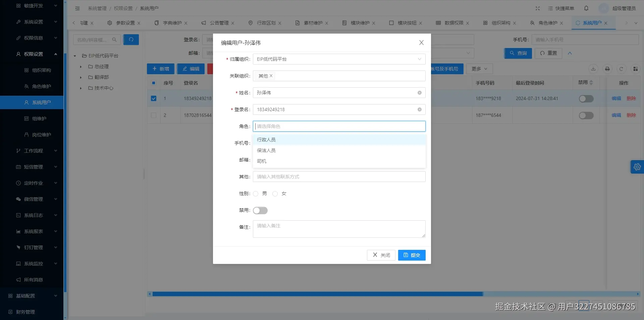Close the 字典维护 tab
Screen dimensions: 644x320
pyautogui.click(x=186, y=23)
